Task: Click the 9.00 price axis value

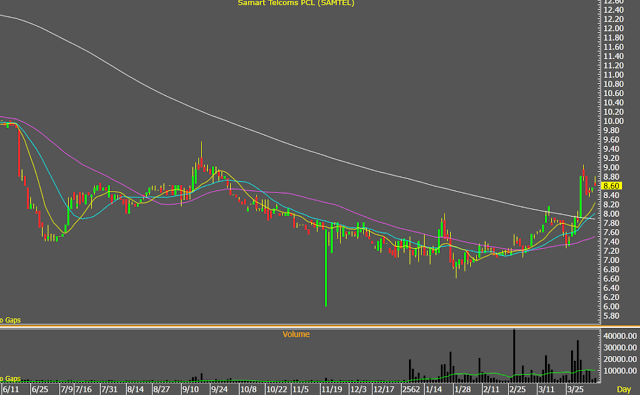Action: point(612,167)
